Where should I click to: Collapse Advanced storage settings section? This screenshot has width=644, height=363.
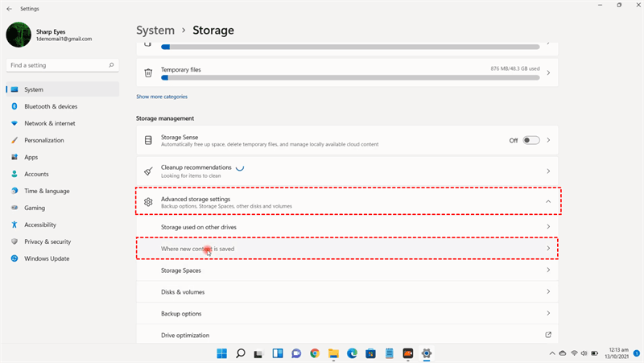coord(548,202)
